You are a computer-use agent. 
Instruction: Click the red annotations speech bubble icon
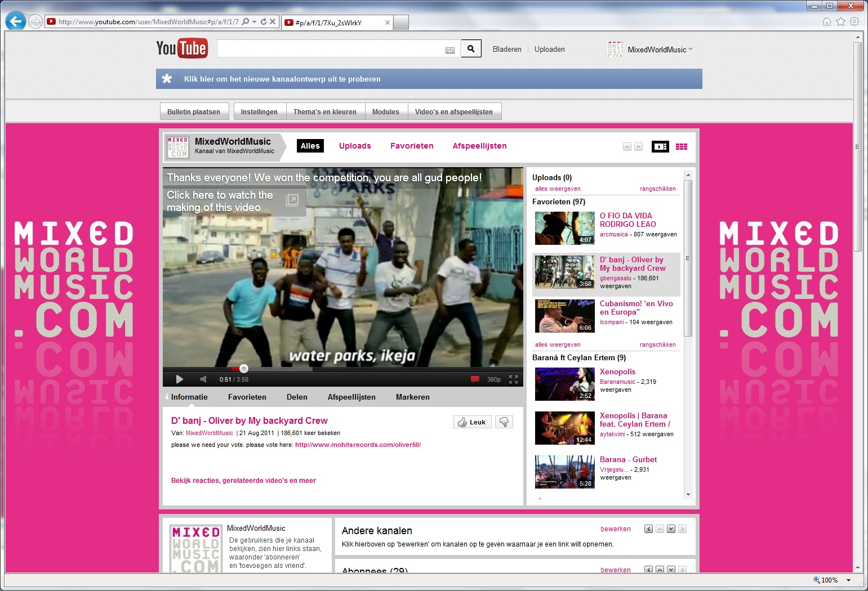pyautogui.click(x=475, y=379)
